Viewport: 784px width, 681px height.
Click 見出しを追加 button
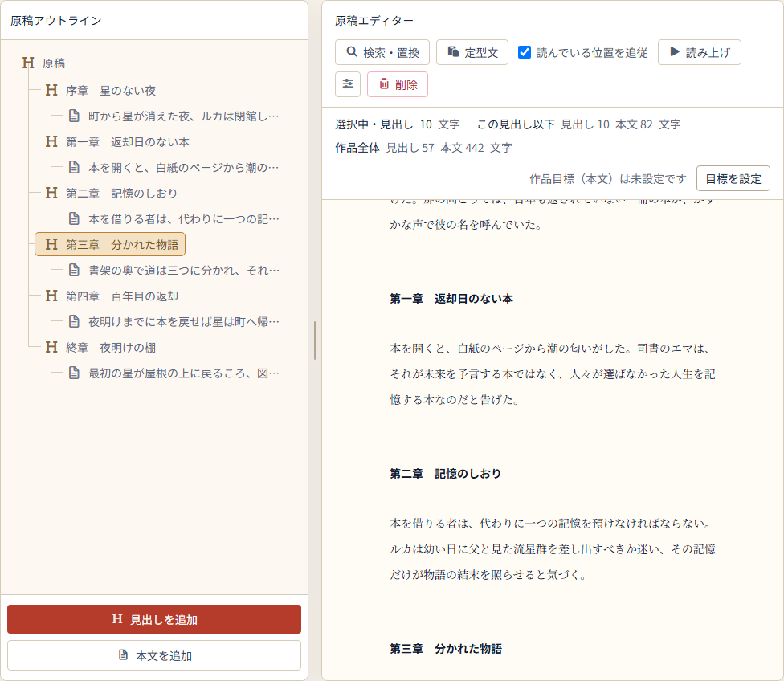point(154,619)
